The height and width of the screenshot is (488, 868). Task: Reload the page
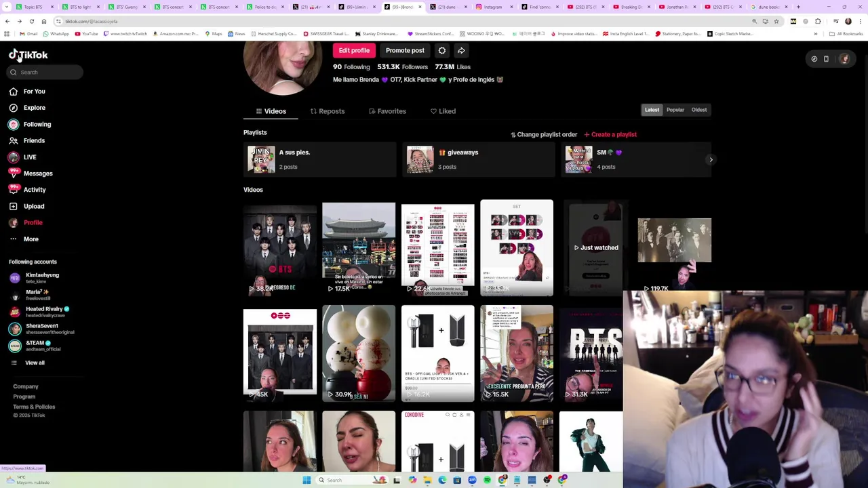click(x=31, y=21)
